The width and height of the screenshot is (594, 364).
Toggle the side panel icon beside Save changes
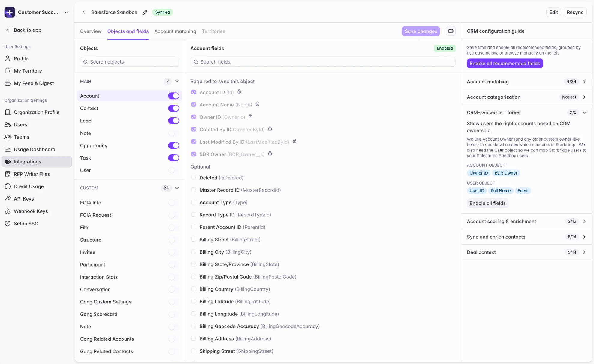pos(451,31)
